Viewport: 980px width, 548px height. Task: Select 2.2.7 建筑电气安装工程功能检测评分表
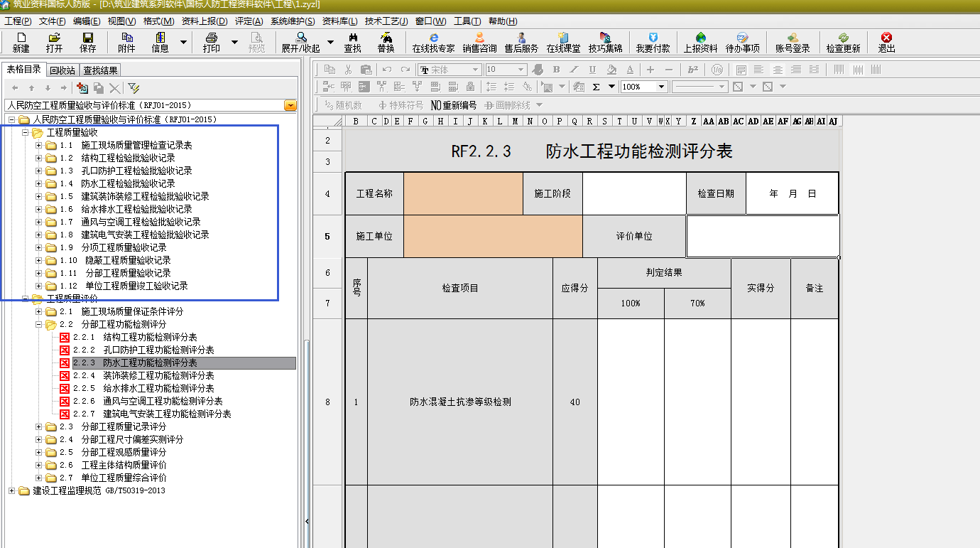(152, 414)
